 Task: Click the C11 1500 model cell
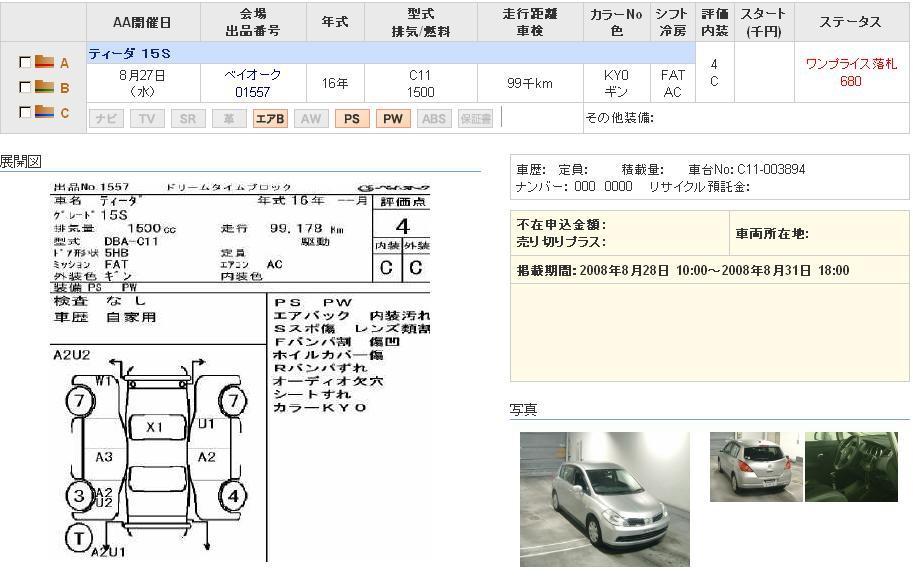pos(420,83)
